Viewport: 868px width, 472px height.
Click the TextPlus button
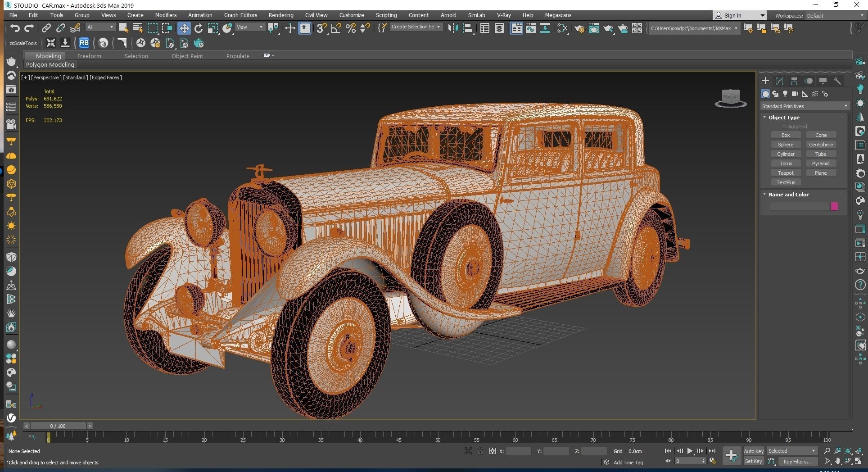point(786,182)
